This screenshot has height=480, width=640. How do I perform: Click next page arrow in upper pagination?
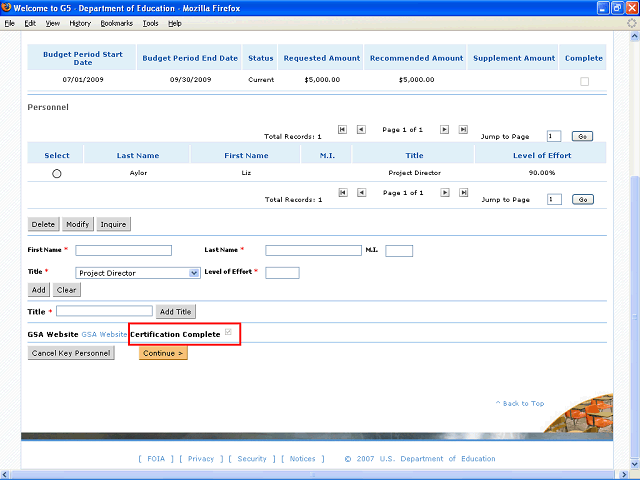point(445,129)
